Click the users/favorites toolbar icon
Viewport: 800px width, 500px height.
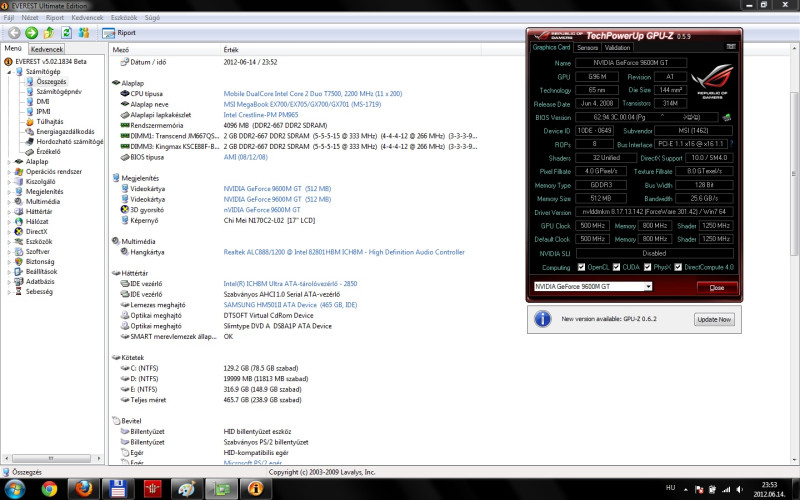(84, 33)
